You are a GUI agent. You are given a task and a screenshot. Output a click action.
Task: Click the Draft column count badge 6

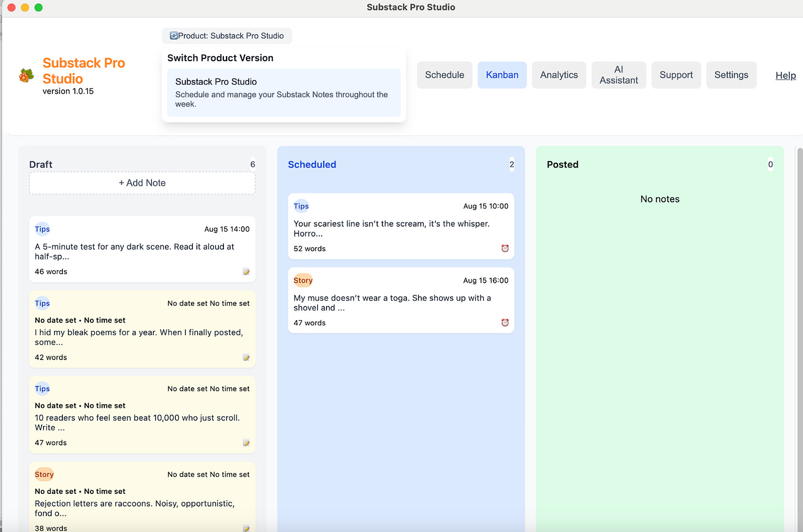(253, 164)
